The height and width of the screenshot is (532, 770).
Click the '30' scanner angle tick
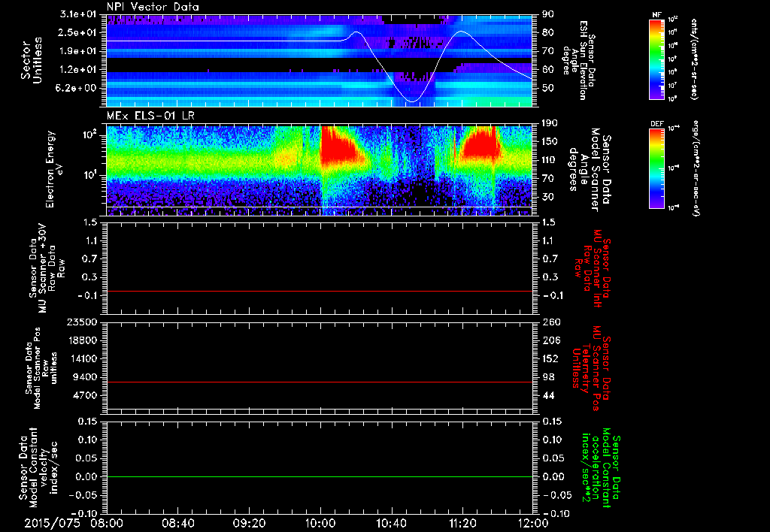[x=547, y=197]
